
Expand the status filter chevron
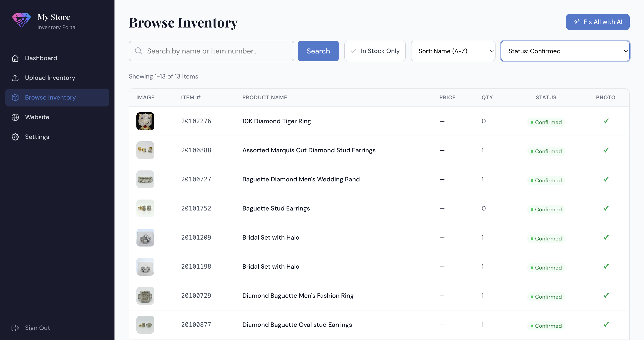[626, 51]
